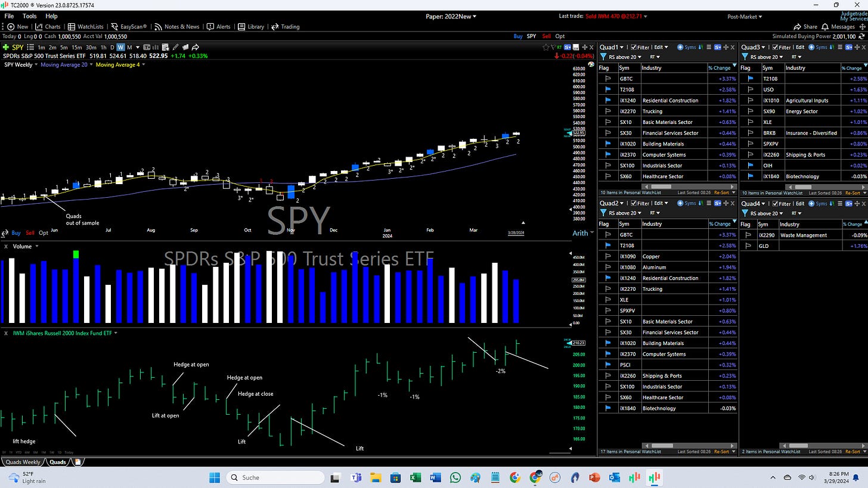
Task: Click color palette icon on chart scale
Action: [591, 64]
